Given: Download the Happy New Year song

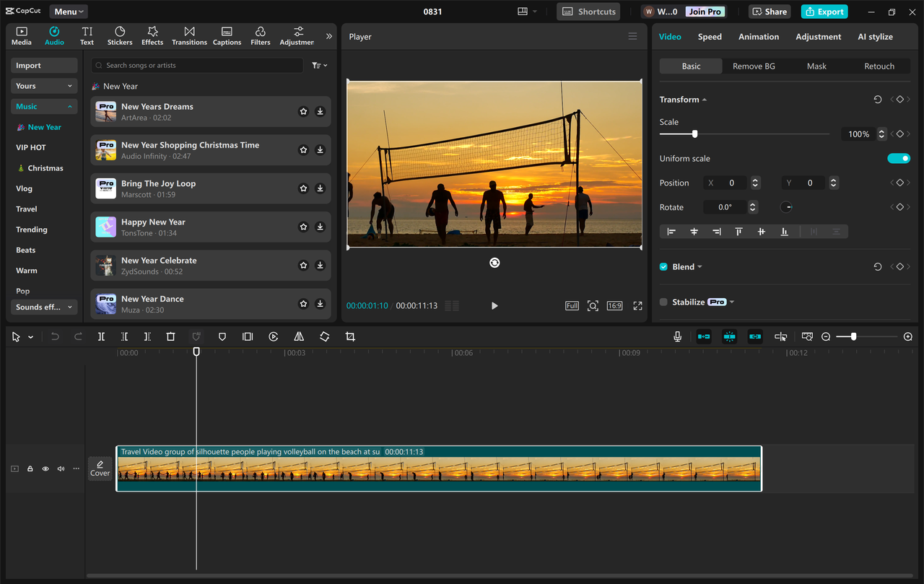Looking at the screenshot, I should pos(320,227).
